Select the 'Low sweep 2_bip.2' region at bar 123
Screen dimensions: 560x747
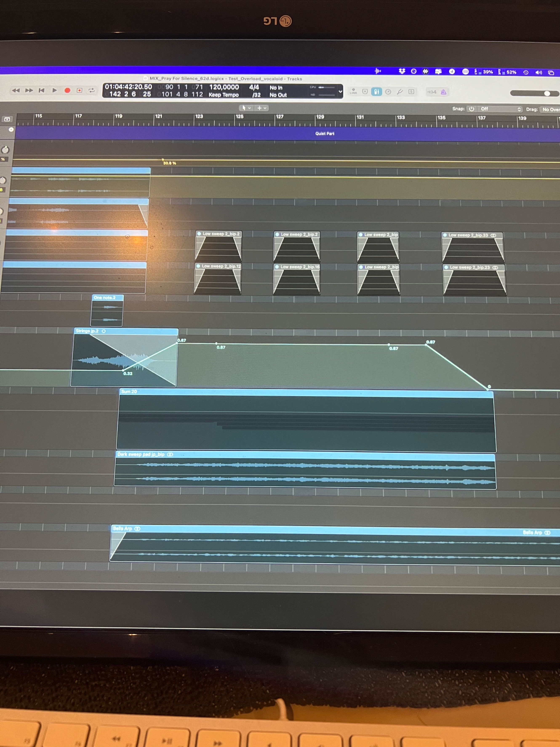(218, 246)
